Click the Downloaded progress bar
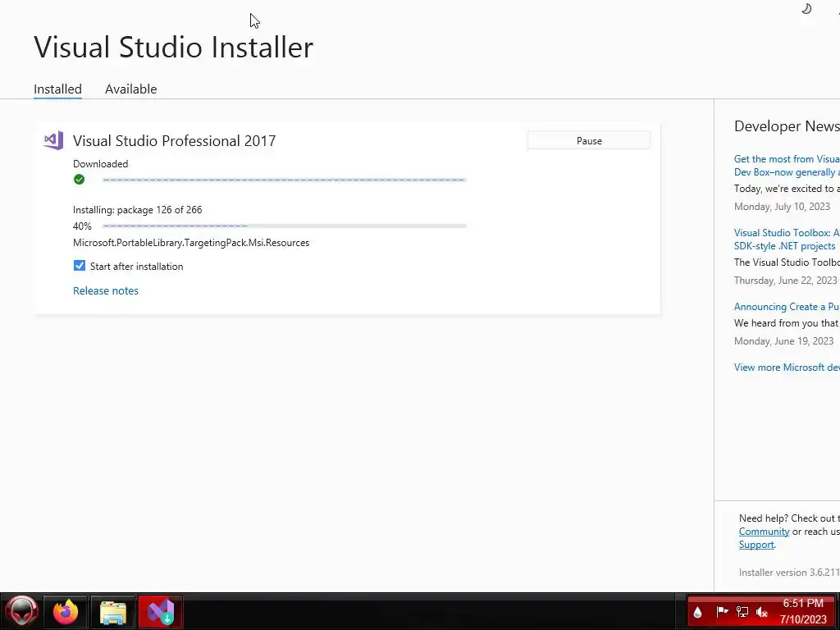840x630 pixels. [284, 180]
